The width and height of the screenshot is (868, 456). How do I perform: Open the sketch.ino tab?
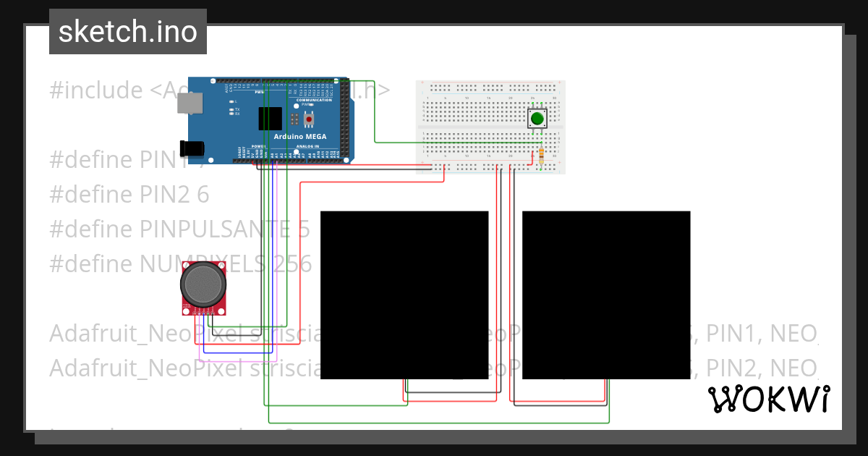click(x=127, y=31)
